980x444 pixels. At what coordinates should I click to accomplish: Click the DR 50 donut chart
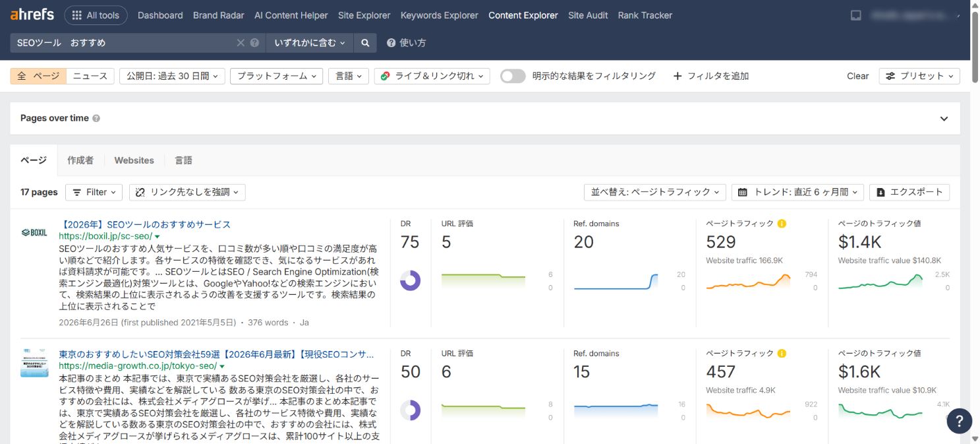tap(410, 410)
